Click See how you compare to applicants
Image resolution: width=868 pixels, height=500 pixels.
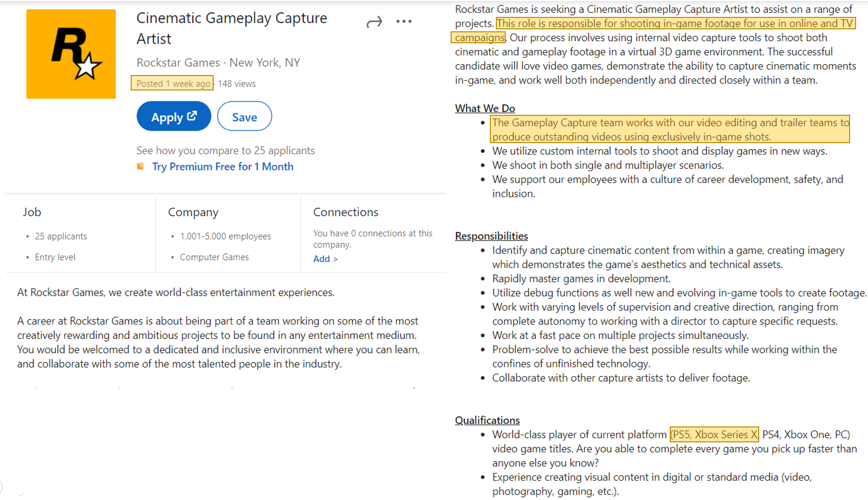tap(226, 151)
